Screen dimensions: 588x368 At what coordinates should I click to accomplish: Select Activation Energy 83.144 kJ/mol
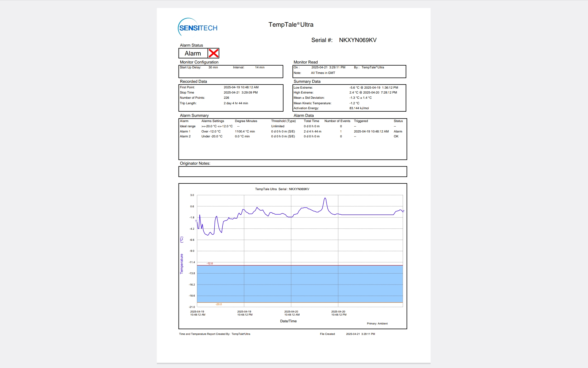pyautogui.click(x=359, y=108)
